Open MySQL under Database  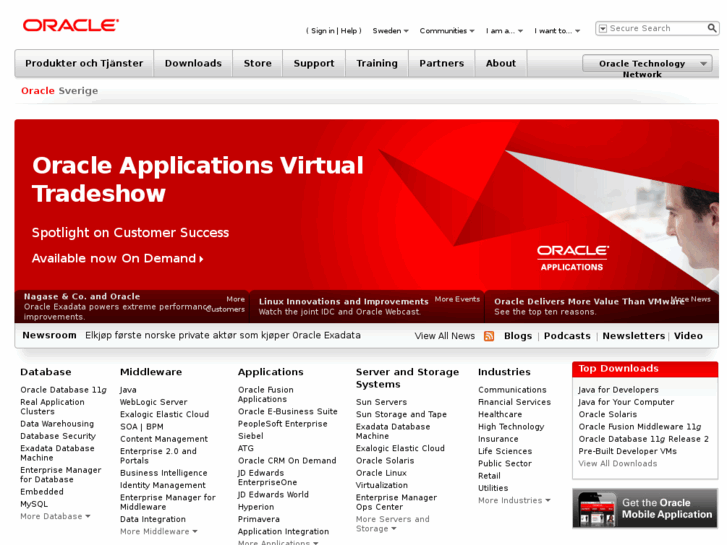[34, 504]
